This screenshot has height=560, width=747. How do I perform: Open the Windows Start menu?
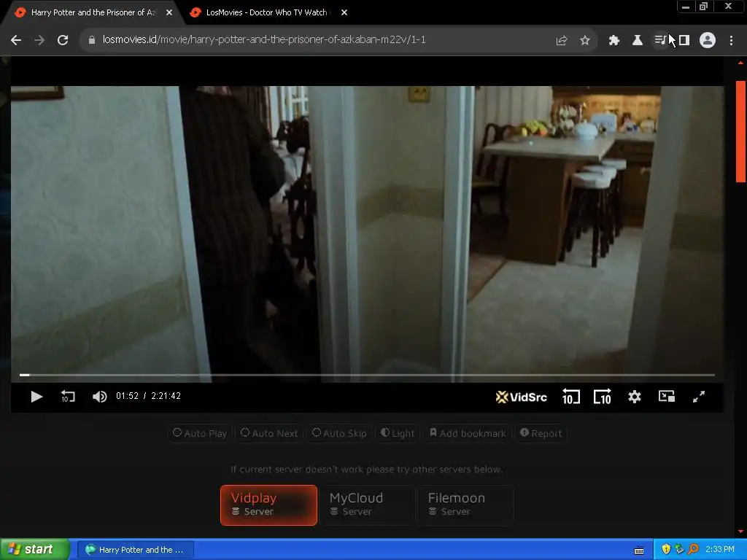[34, 550]
